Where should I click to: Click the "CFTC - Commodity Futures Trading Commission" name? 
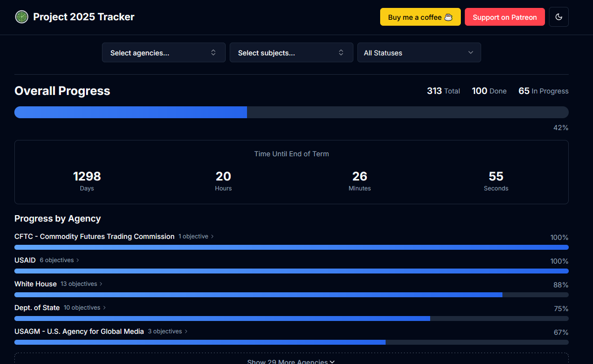94,236
